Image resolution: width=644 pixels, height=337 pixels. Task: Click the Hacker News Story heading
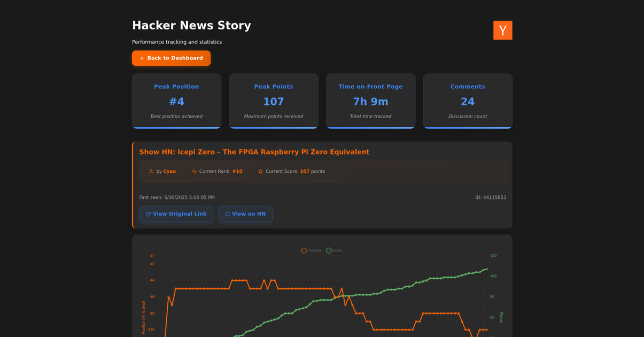(191, 25)
